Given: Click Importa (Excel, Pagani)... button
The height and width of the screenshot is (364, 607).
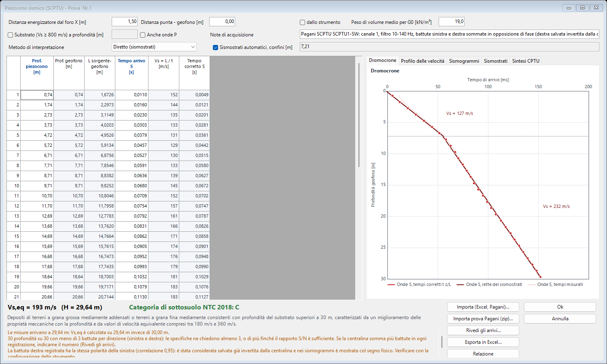Looking at the screenshot, I should pyautogui.click(x=483, y=307).
